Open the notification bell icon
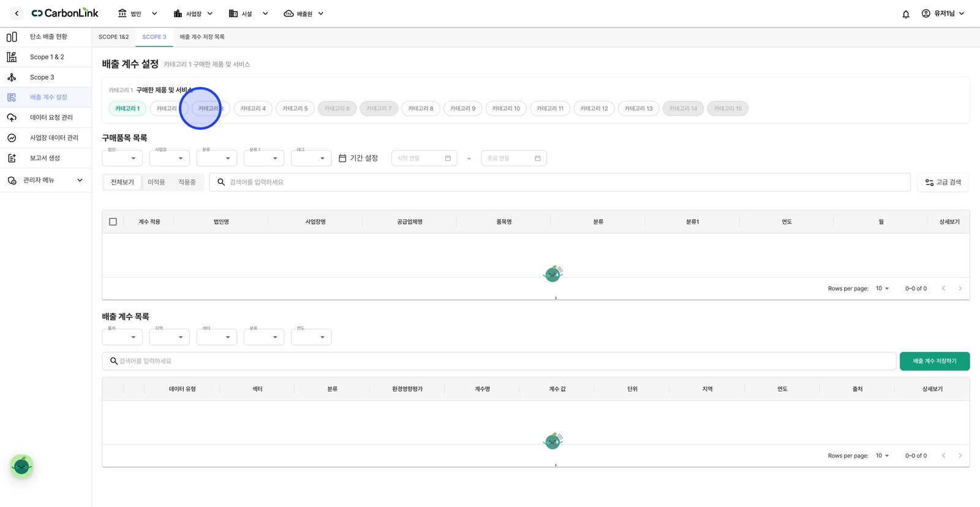This screenshot has height=507, width=980. click(x=906, y=14)
